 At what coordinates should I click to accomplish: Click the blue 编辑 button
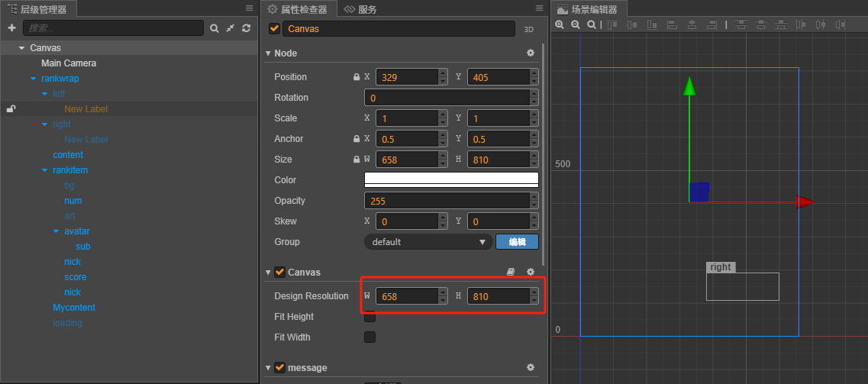click(517, 242)
